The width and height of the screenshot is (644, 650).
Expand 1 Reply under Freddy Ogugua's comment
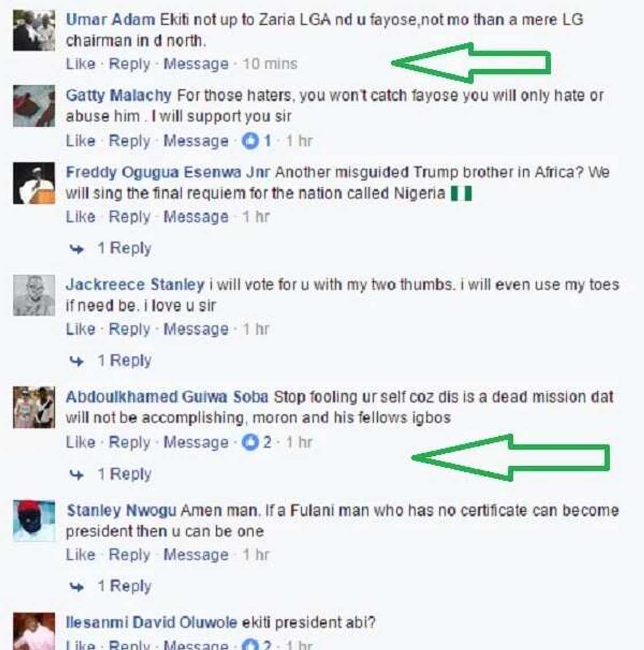[124, 248]
